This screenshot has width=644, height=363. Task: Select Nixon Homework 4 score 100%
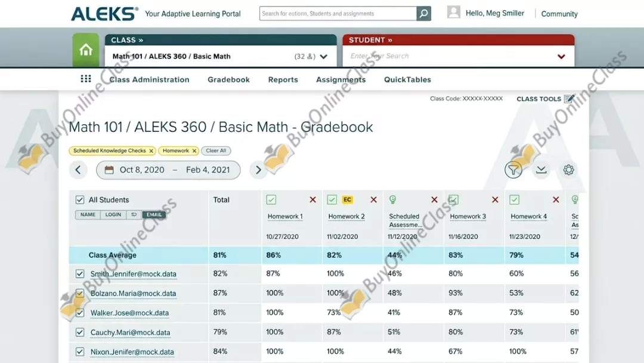coord(518,352)
